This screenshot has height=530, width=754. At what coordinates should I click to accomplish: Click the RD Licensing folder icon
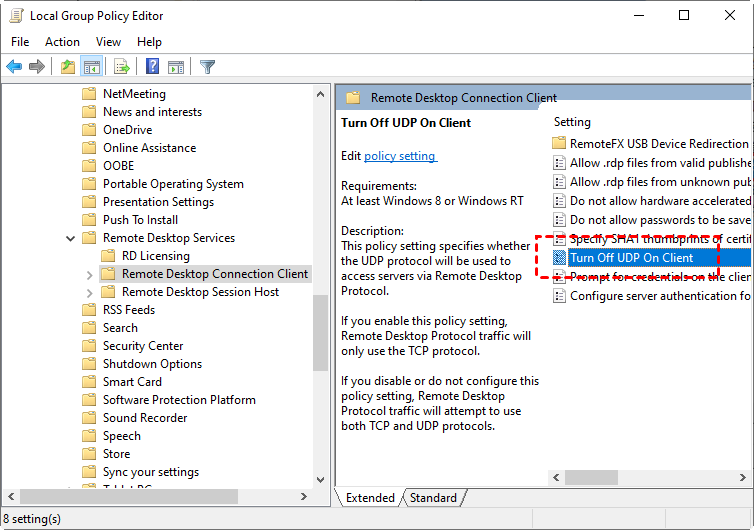(108, 256)
